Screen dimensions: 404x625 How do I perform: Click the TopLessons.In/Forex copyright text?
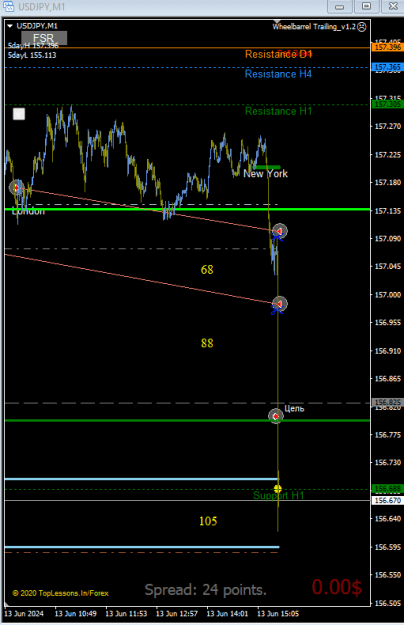pos(61,593)
